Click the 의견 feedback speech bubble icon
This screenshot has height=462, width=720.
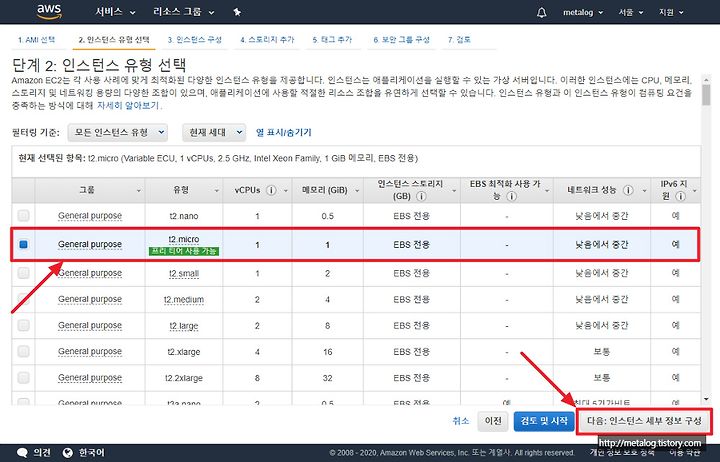(22, 453)
